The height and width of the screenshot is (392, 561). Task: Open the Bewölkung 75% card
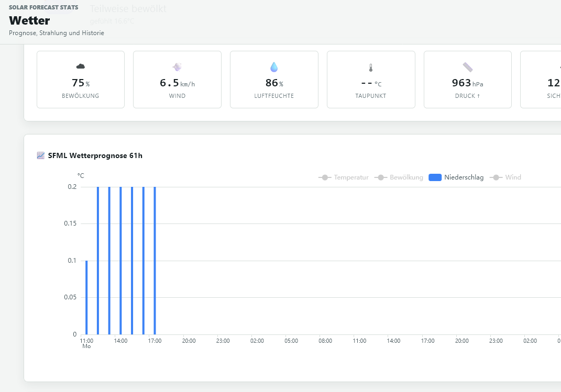coord(81,80)
